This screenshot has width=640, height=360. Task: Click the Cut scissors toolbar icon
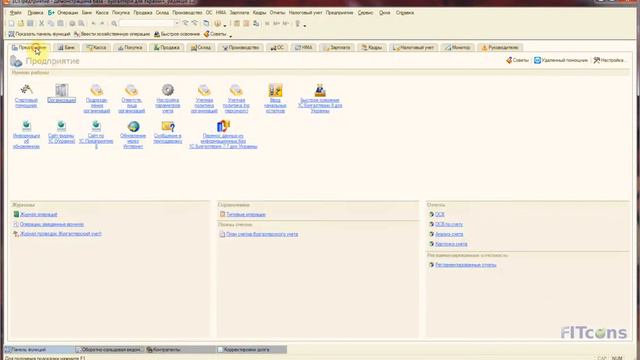41,24
